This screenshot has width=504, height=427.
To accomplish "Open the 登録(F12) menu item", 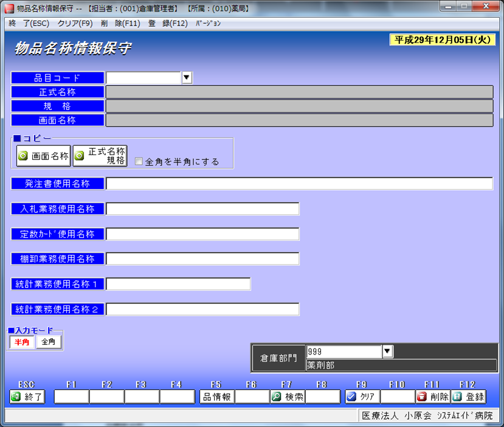I will [168, 24].
